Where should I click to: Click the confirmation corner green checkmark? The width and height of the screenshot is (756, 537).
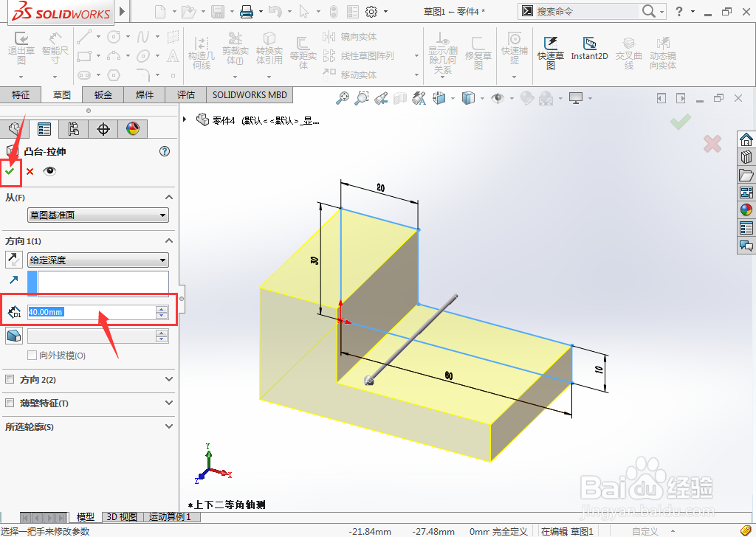coord(681,122)
